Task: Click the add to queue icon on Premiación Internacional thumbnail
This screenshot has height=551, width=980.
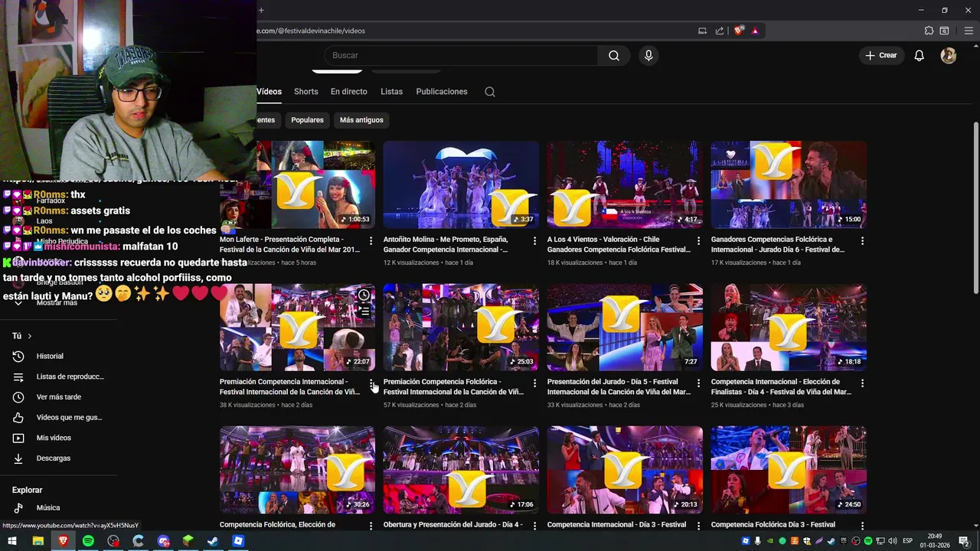Action: pyautogui.click(x=364, y=311)
